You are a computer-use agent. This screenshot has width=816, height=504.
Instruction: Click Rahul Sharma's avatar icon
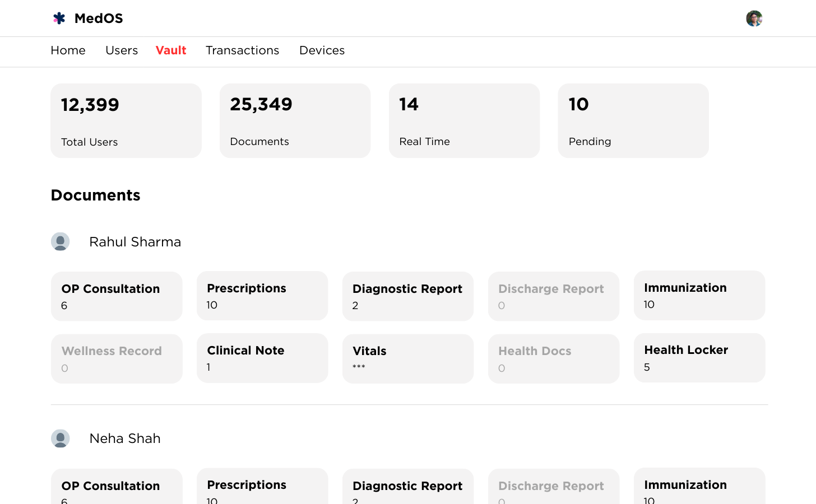click(61, 242)
